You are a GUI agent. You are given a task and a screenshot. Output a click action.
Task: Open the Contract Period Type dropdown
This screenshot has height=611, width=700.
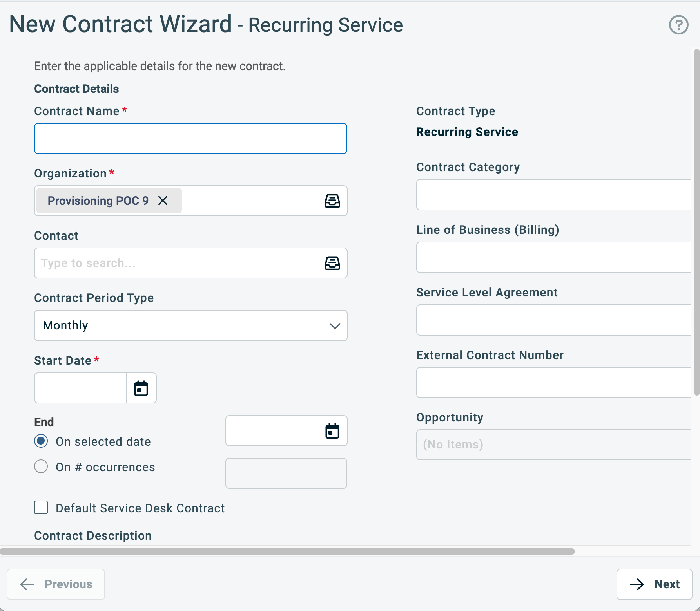[190, 325]
